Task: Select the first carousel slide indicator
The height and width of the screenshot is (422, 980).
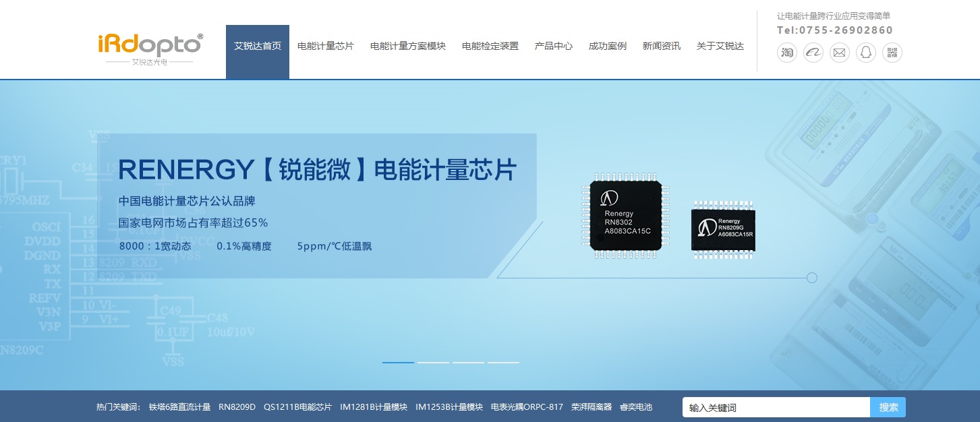Action: point(398,363)
